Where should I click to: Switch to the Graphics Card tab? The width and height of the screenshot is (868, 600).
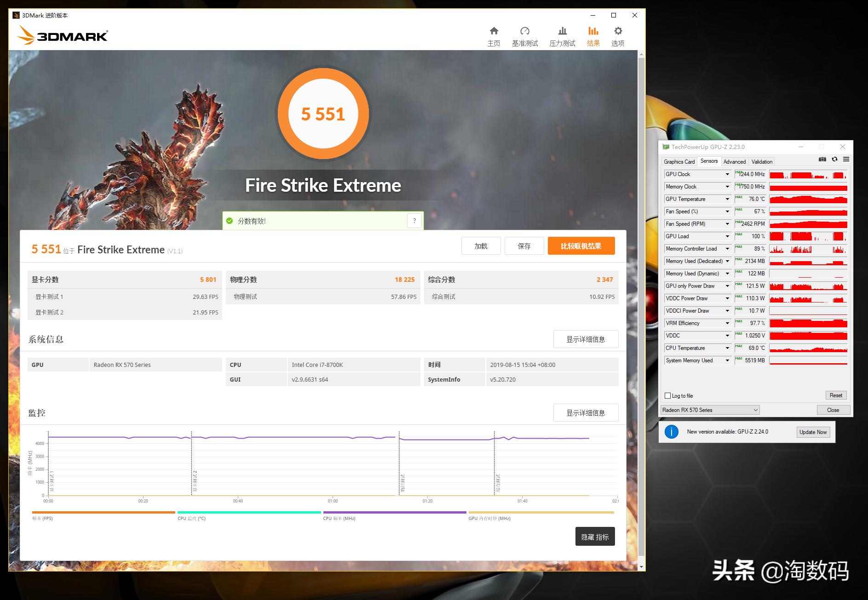(x=678, y=161)
